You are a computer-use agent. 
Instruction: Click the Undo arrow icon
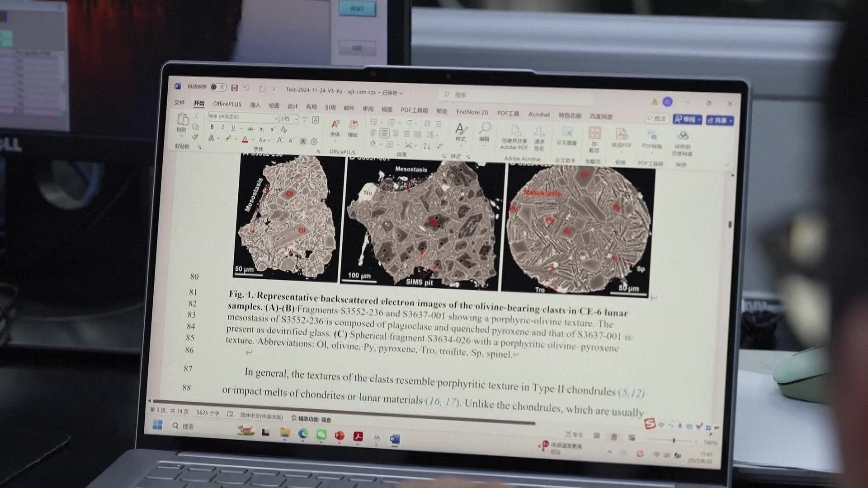(x=247, y=88)
